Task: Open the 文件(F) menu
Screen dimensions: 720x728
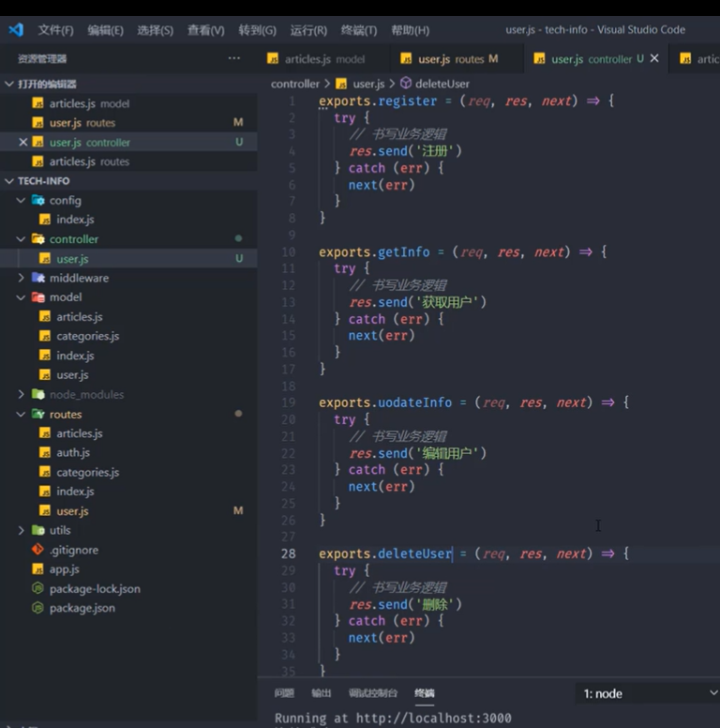Action: pos(55,30)
